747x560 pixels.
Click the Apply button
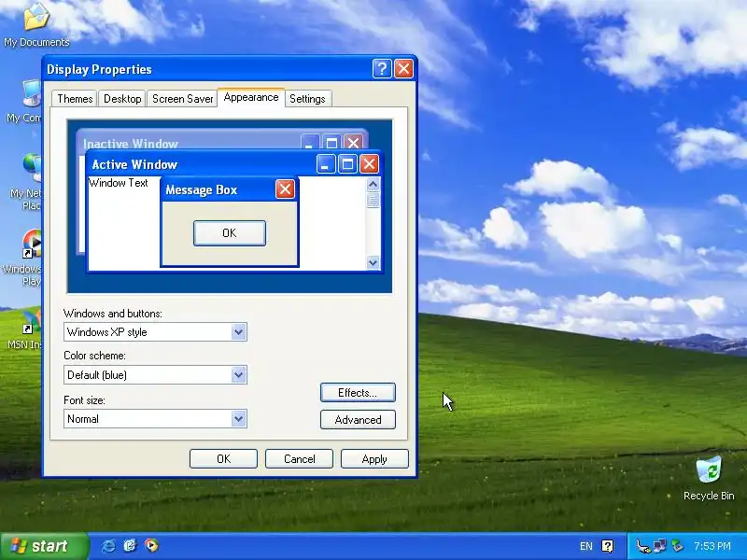(374, 458)
